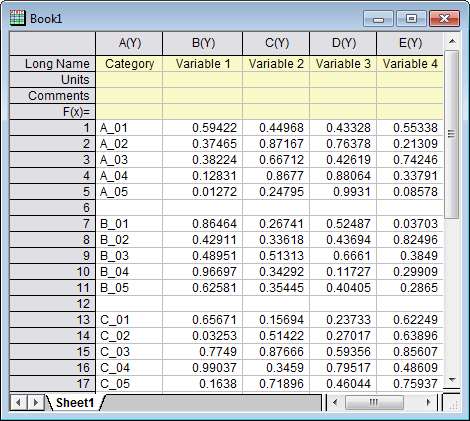
Task: Select the value 0.99037
Action: [x=203, y=368]
